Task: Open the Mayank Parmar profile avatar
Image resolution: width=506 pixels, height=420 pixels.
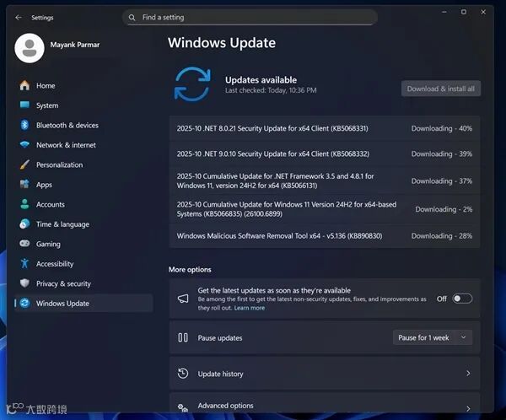Action: 30,48
